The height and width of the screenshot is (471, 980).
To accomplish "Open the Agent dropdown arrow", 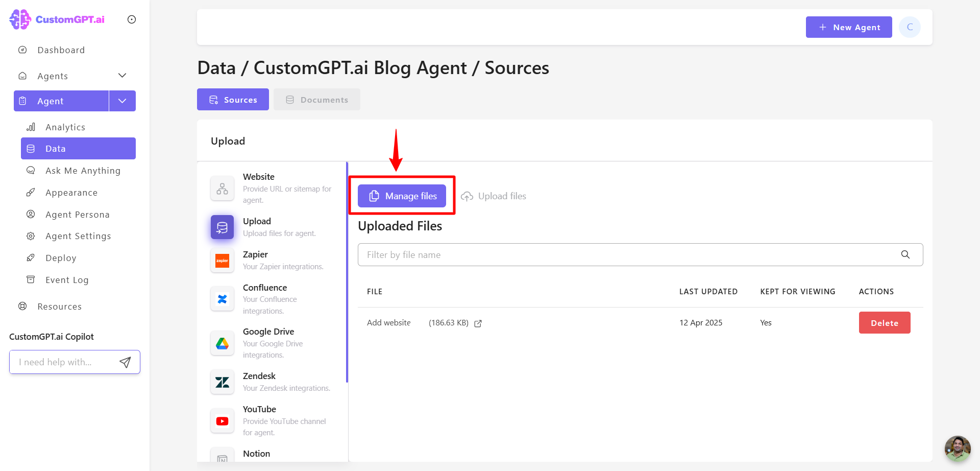I will [122, 101].
